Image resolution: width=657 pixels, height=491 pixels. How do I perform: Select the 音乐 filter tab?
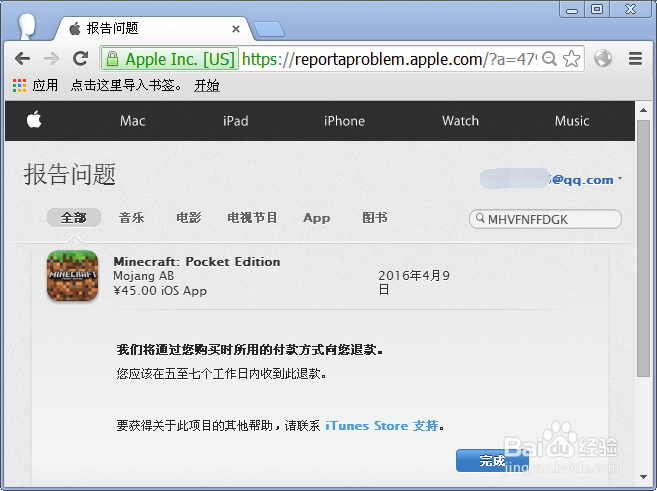point(132,217)
